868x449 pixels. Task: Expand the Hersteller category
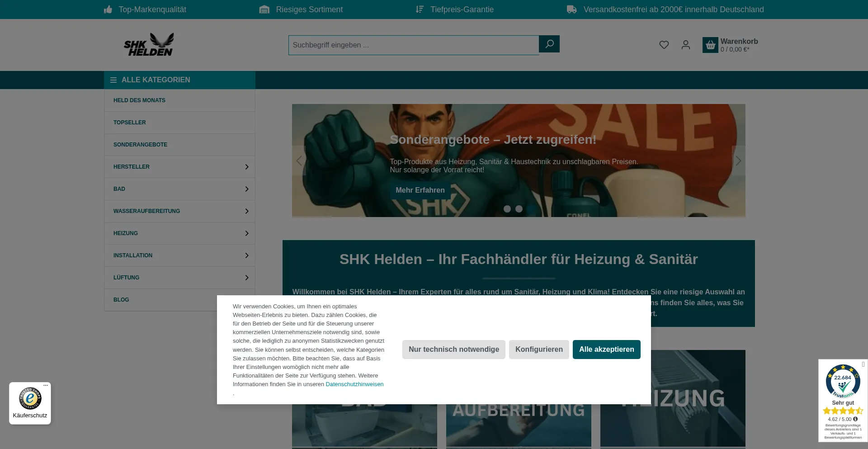tap(247, 167)
